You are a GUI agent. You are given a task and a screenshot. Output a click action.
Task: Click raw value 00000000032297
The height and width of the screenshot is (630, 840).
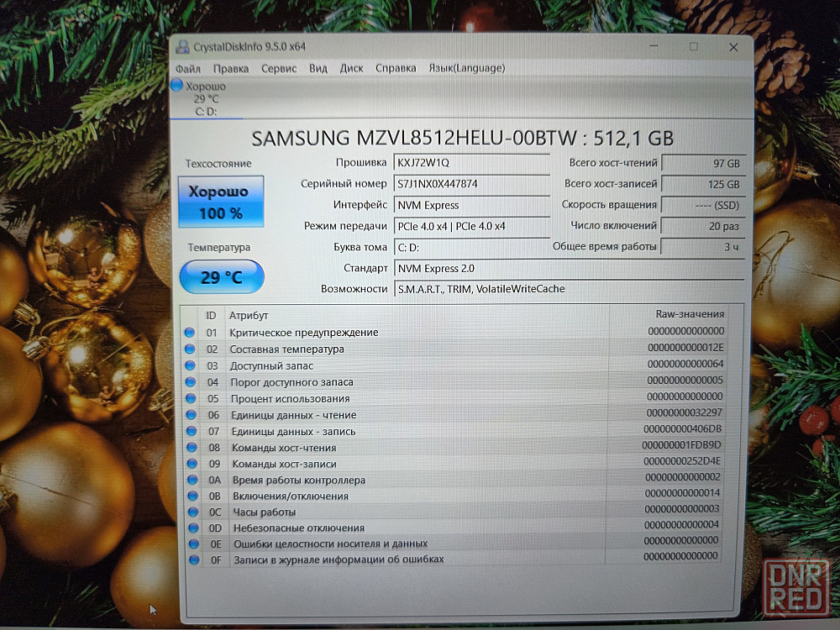click(x=684, y=413)
